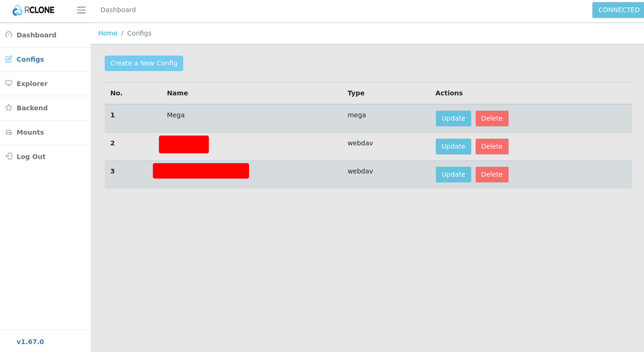644x352 pixels.
Task: Click the v1.67.0 version label
Action: coord(30,342)
